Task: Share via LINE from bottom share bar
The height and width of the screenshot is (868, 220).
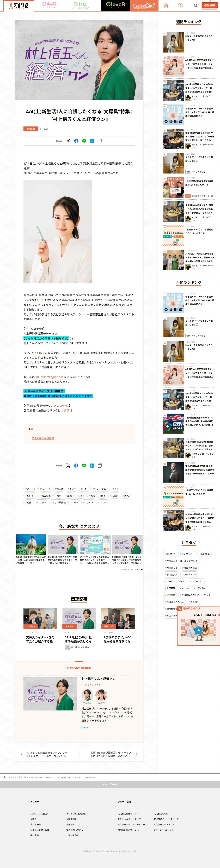Action: pos(84,465)
